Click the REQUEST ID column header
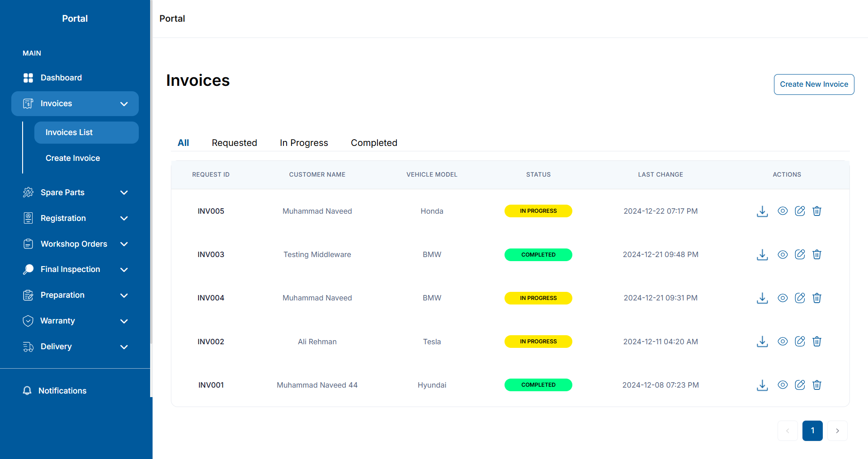 pos(211,174)
